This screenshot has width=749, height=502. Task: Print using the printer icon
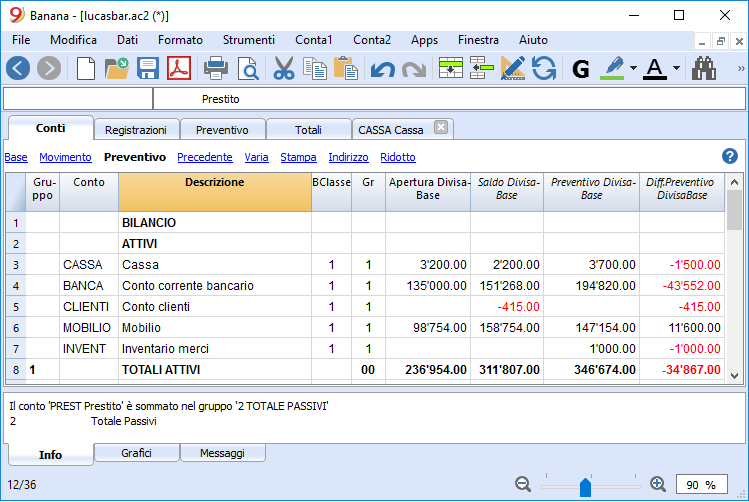pos(216,68)
